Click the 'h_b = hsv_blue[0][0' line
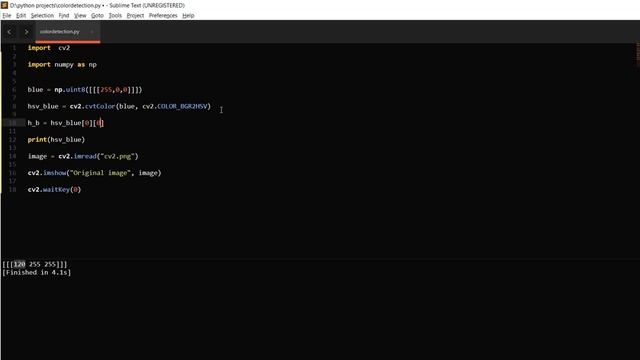The height and width of the screenshot is (360, 640). [65, 123]
